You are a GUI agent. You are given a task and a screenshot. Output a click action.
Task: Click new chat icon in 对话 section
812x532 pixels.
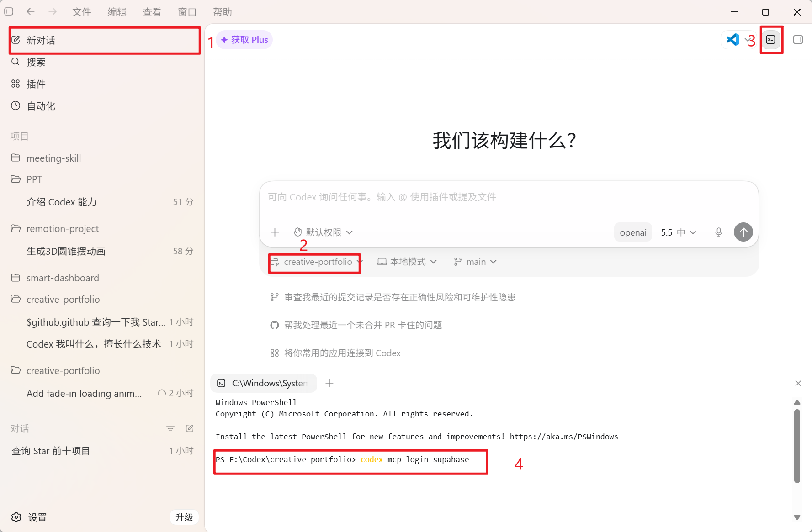(190, 428)
